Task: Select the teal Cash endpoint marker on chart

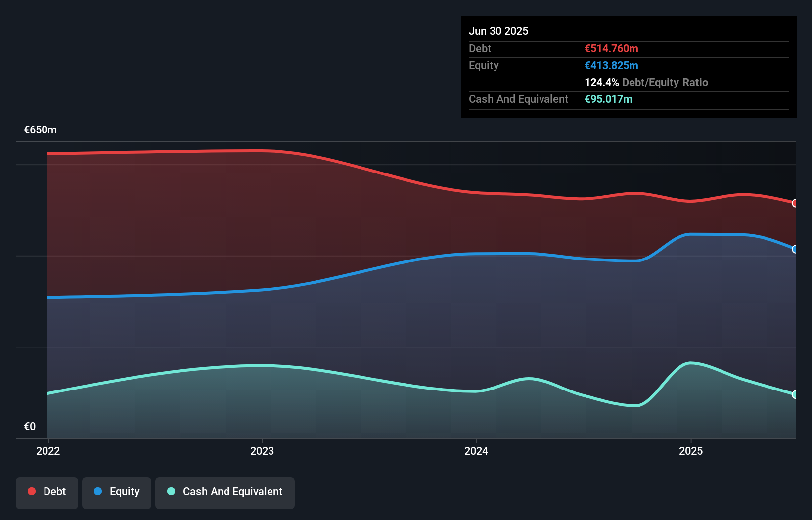Action: tap(795, 394)
